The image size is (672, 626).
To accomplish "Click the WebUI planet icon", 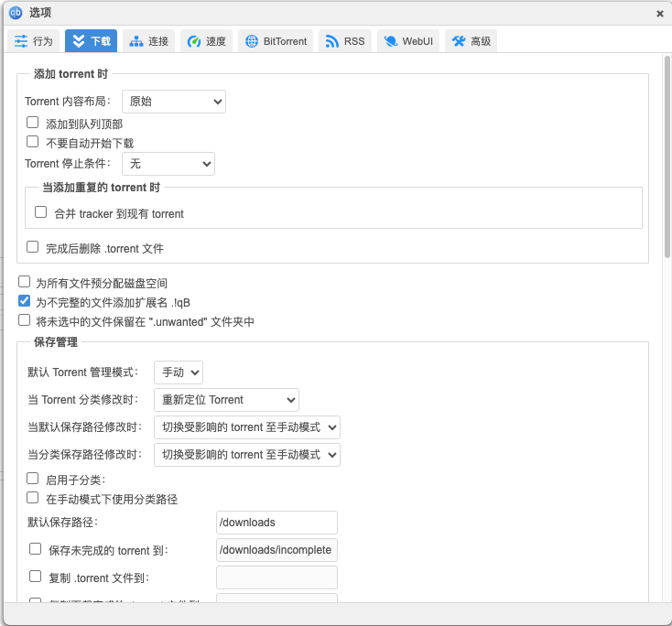I will (390, 41).
